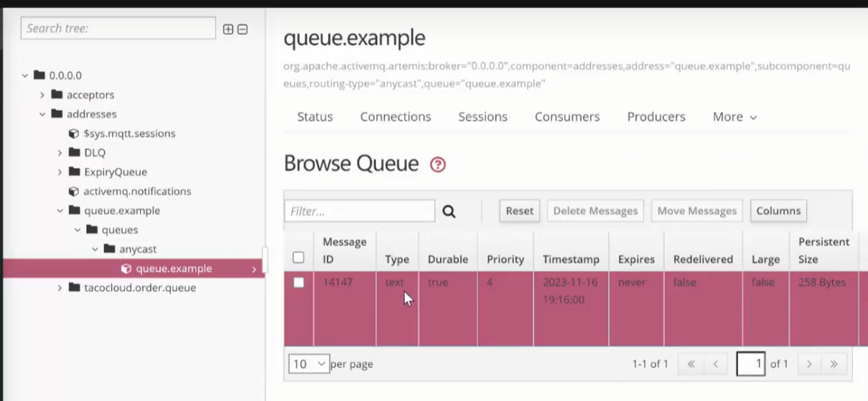868x401 pixels.
Task: Open the More tabs dropdown
Action: click(x=734, y=117)
